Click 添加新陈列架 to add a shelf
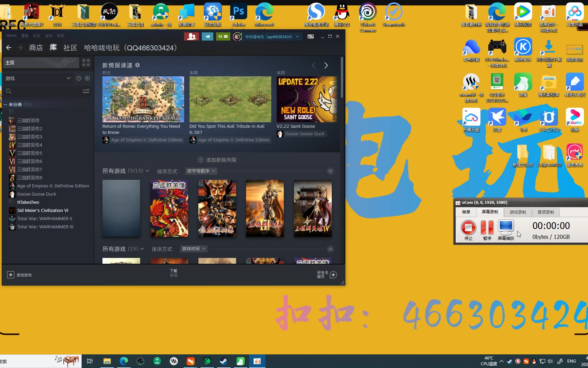This screenshot has height=368, width=588. click(x=217, y=160)
